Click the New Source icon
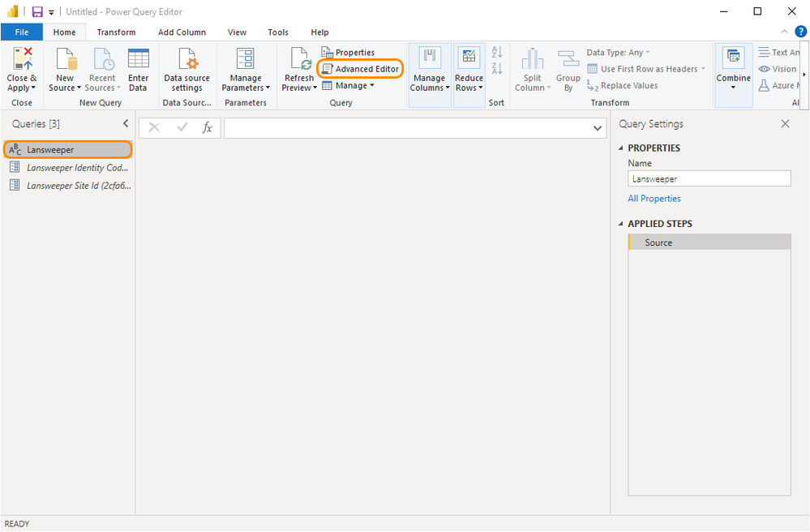 (65, 59)
